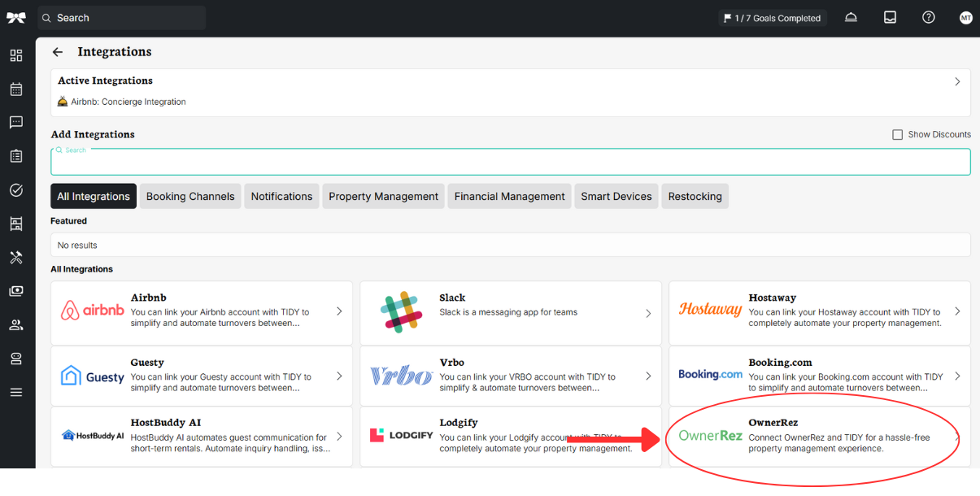Open the payments cash icon in sidebar

point(16,291)
